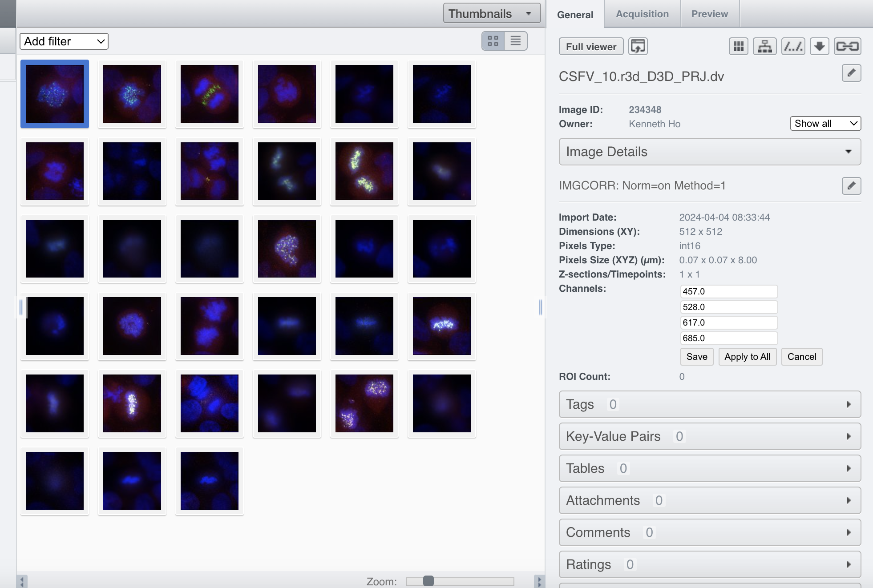Open the Thumbnails view dropdown
873x588 pixels.
coord(492,13)
